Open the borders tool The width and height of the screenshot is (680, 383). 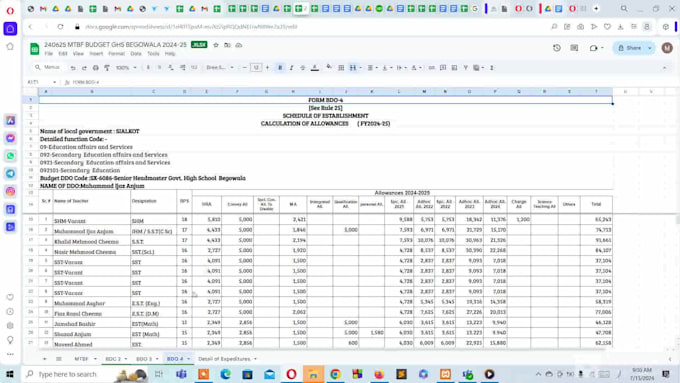pos(341,68)
